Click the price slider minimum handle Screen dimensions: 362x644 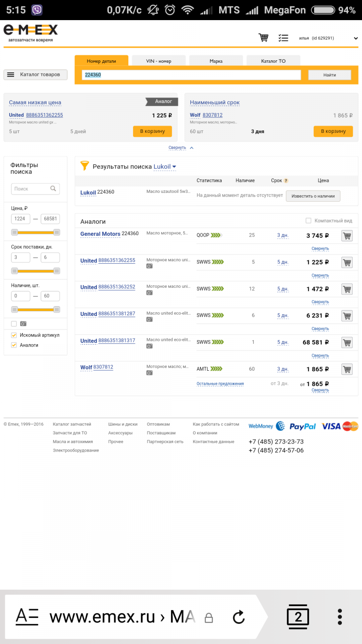[x=14, y=232]
